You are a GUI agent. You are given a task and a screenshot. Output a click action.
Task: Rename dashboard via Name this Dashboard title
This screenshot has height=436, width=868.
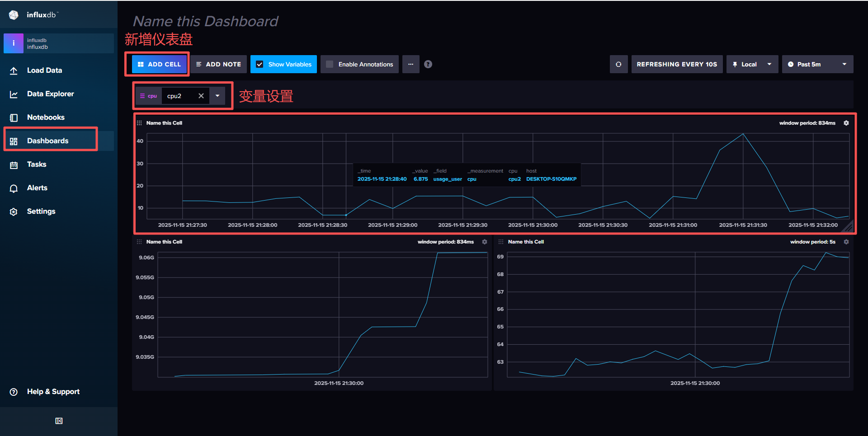206,21
